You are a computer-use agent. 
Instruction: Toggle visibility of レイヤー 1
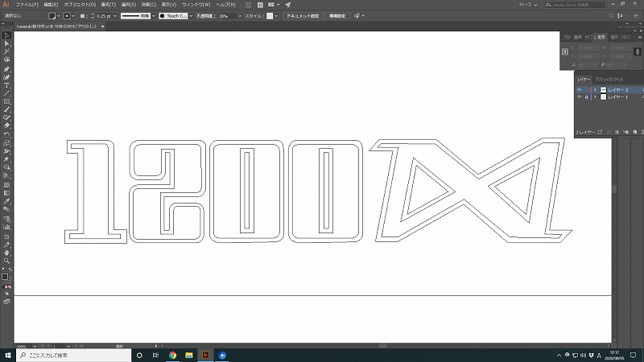pyautogui.click(x=580, y=97)
